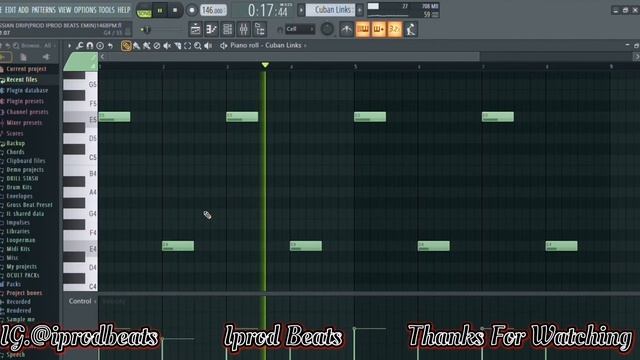The width and height of the screenshot is (640, 360).
Task: Arm the record button
Action: tap(191, 11)
